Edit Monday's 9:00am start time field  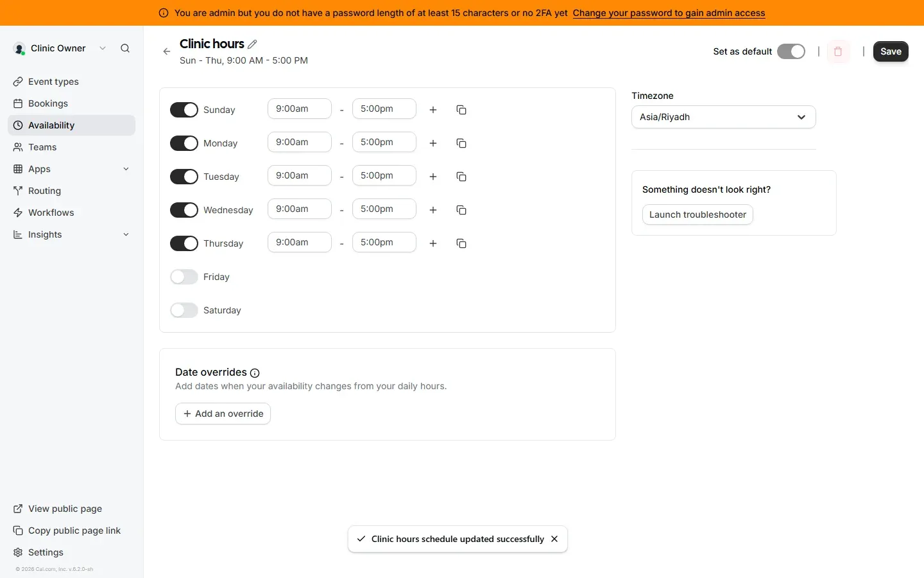click(300, 142)
